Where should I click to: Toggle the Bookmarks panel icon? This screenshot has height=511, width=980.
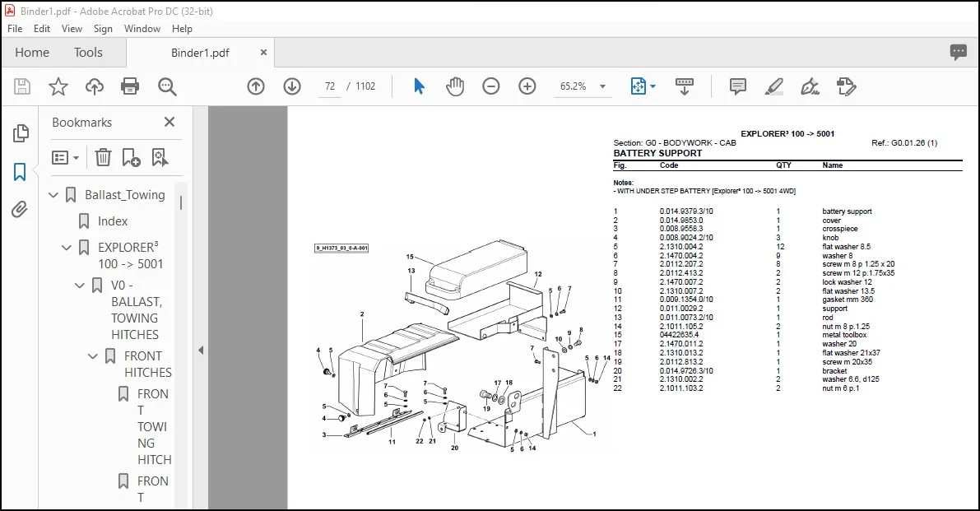pyautogui.click(x=20, y=172)
